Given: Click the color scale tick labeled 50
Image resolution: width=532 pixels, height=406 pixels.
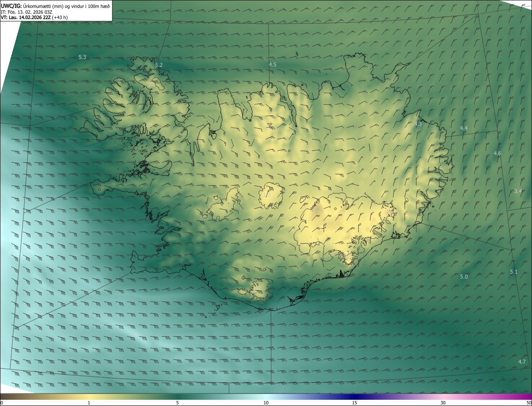Looking at the screenshot, I should pyautogui.click(x=529, y=403).
